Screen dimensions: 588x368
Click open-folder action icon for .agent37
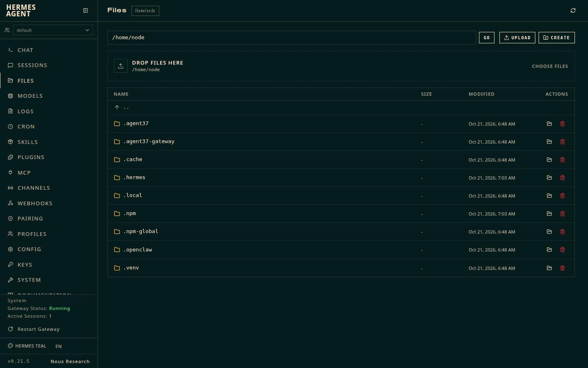(x=549, y=124)
